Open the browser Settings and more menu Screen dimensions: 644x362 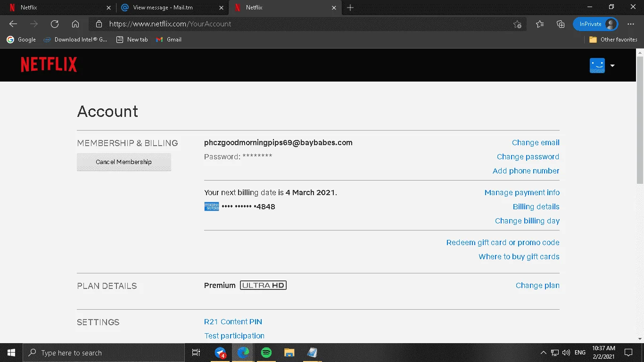coord(631,24)
